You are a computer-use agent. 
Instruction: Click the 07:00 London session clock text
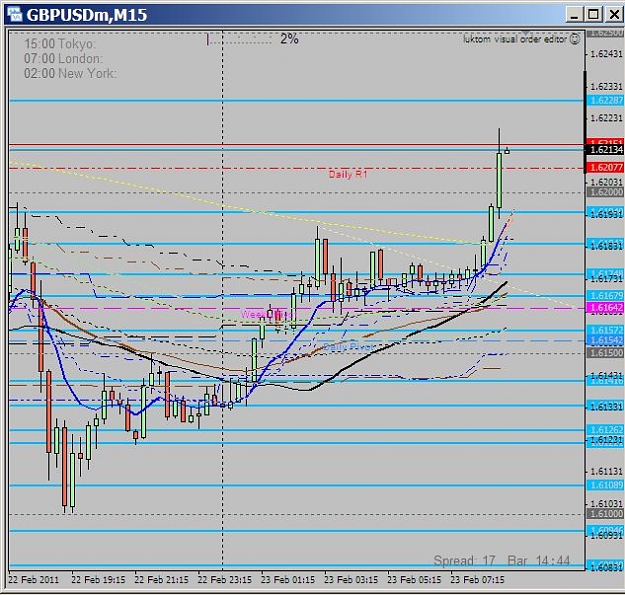(63, 59)
